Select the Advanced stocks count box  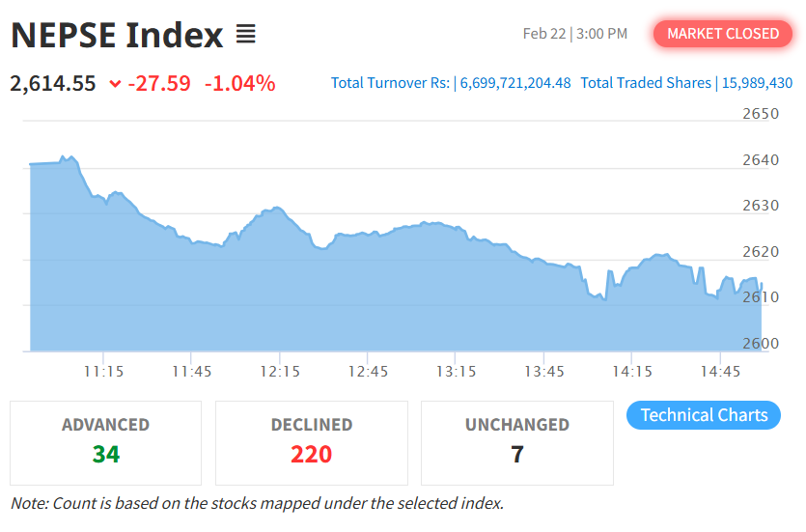(106, 442)
